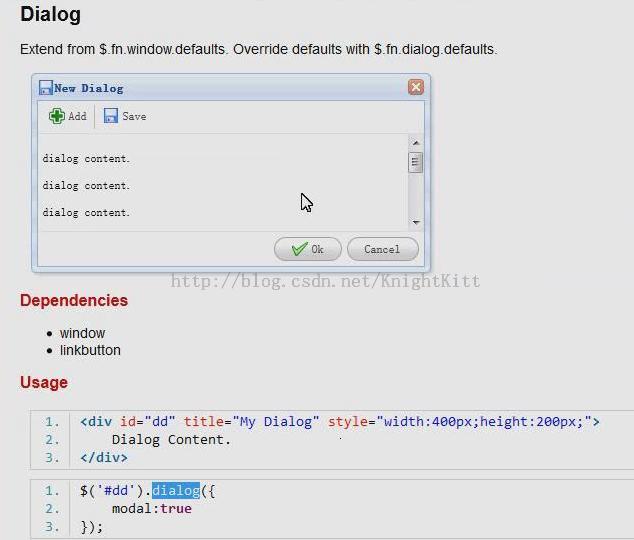Viewport: 634px width, 540px height.
Task: Click the floppy disk icon in New Dialog title
Action: [x=46, y=88]
